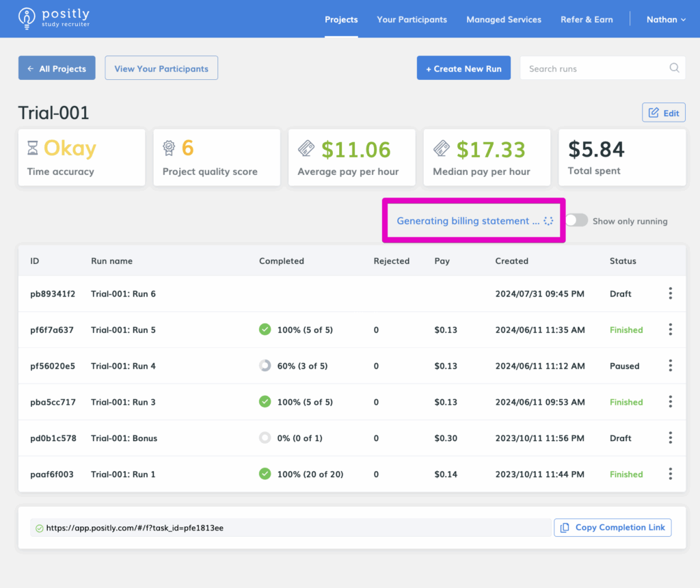Open the three-dot menu for Run 1
Image resolution: width=700 pixels, height=588 pixels.
click(x=670, y=474)
